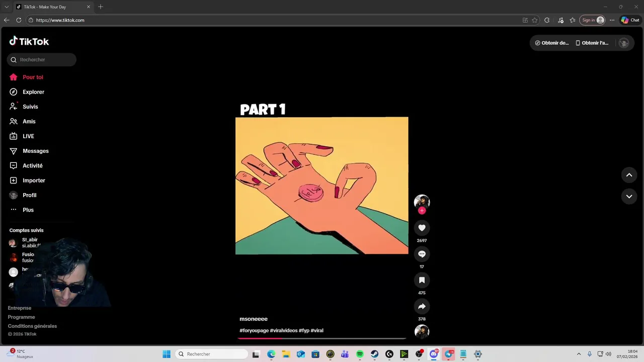Open the Explorer page

[x=27, y=92]
